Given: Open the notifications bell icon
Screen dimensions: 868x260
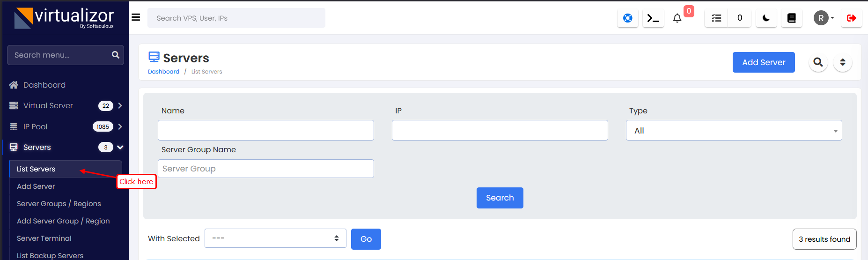Looking at the screenshot, I should (x=677, y=18).
